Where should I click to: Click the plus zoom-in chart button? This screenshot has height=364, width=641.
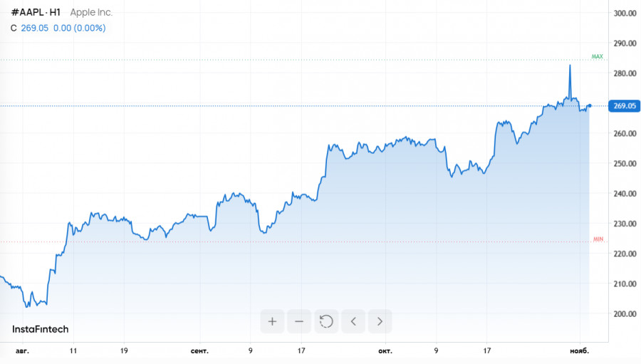[272, 321]
